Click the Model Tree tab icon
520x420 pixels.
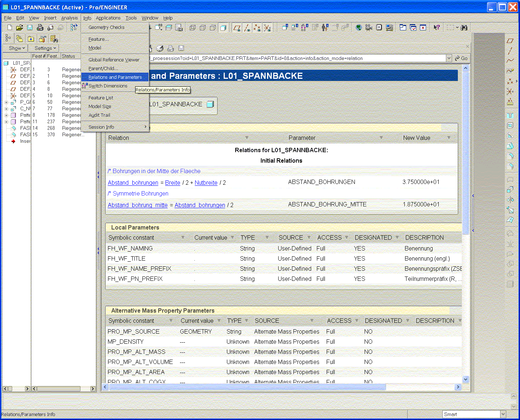(8, 38)
